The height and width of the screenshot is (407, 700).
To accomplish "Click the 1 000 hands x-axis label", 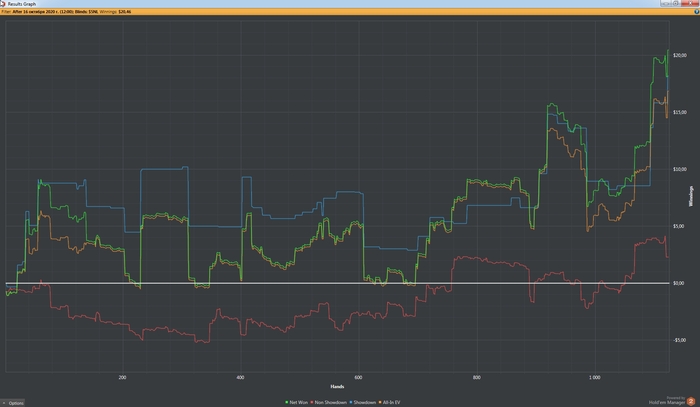I will pos(594,378).
